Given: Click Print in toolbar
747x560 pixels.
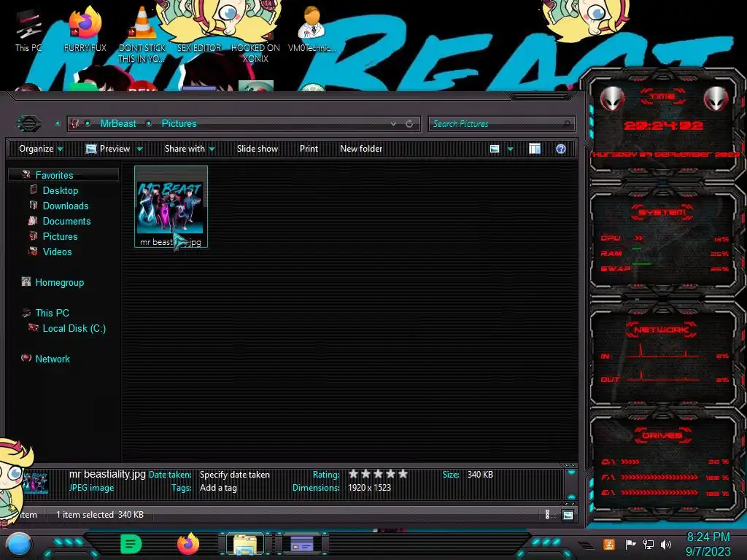Looking at the screenshot, I should [309, 149].
